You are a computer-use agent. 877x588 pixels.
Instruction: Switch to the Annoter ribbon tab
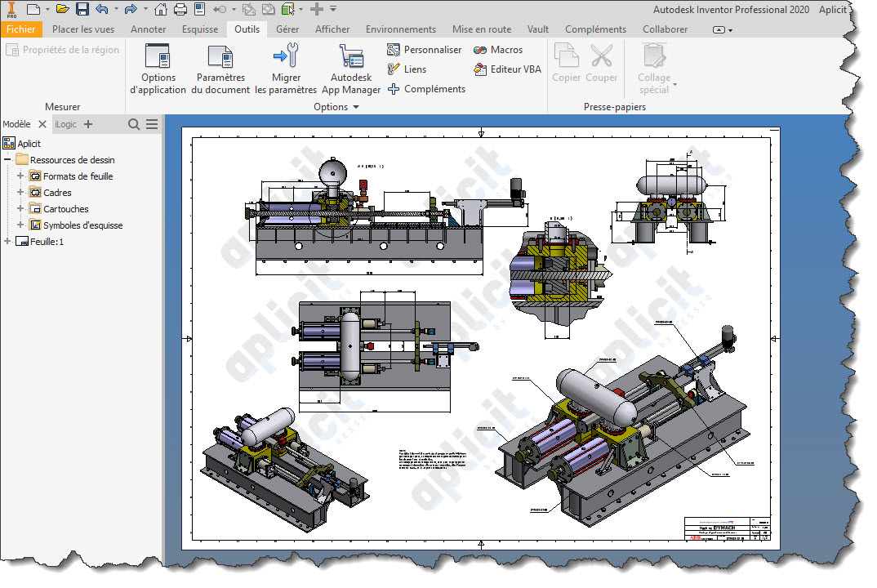pos(148,29)
